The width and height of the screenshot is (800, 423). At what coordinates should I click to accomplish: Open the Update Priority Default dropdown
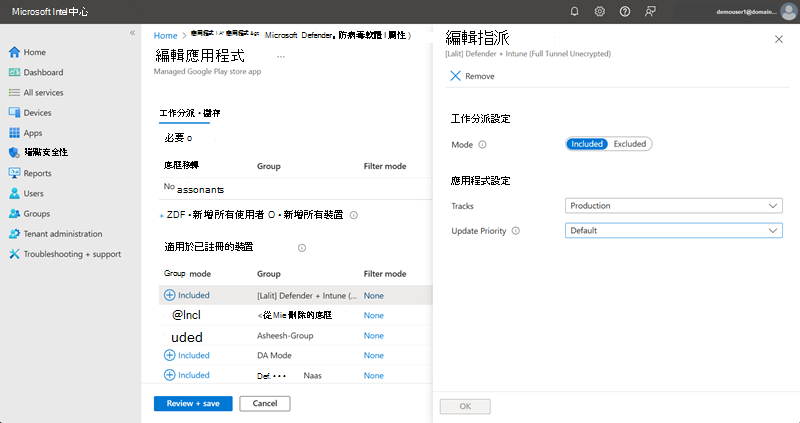[x=673, y=231]
